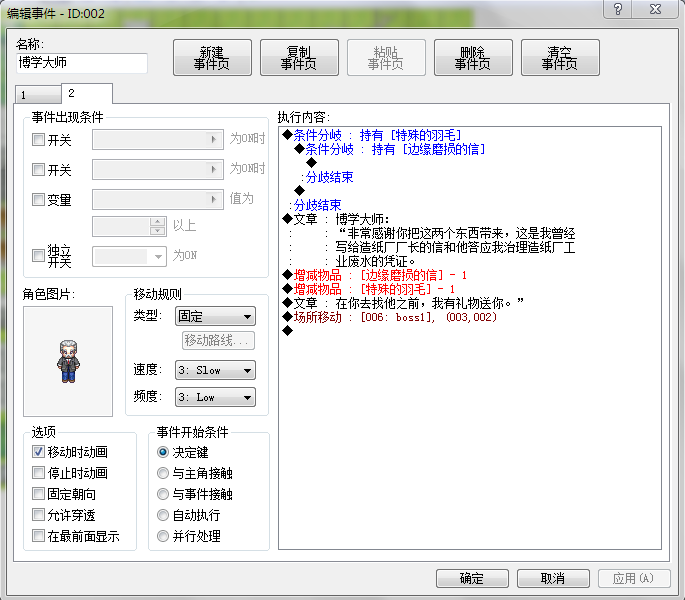
Task: Check the 在最前面显示 option
Action: (x=38, y=535)
